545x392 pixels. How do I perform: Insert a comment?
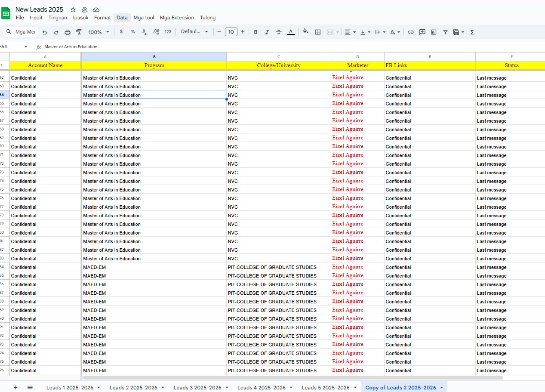422,32
